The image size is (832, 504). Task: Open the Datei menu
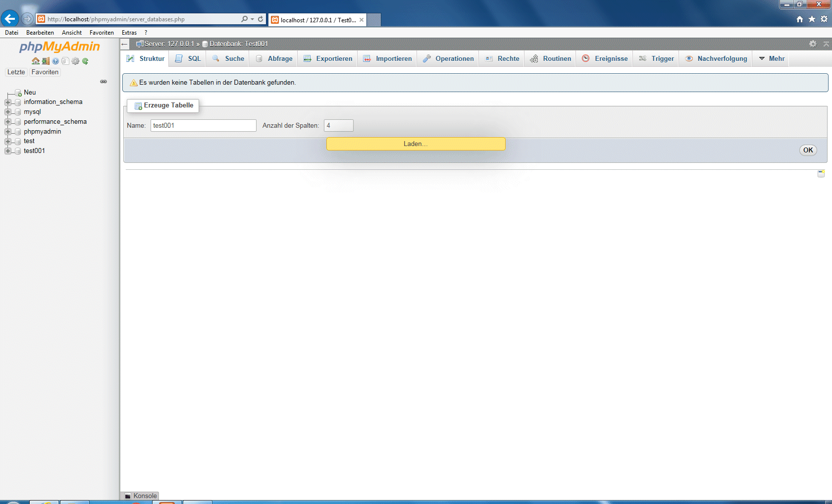[x=11, y=33]
